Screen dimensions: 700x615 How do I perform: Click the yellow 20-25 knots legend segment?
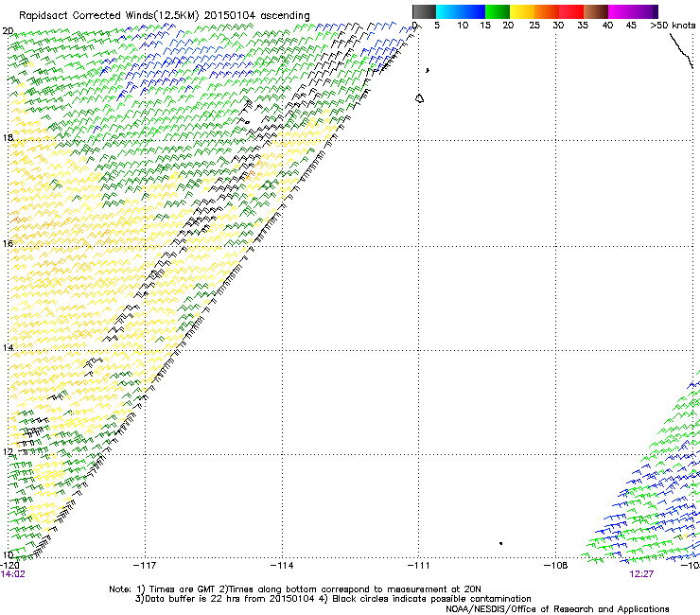click(522, 11)
